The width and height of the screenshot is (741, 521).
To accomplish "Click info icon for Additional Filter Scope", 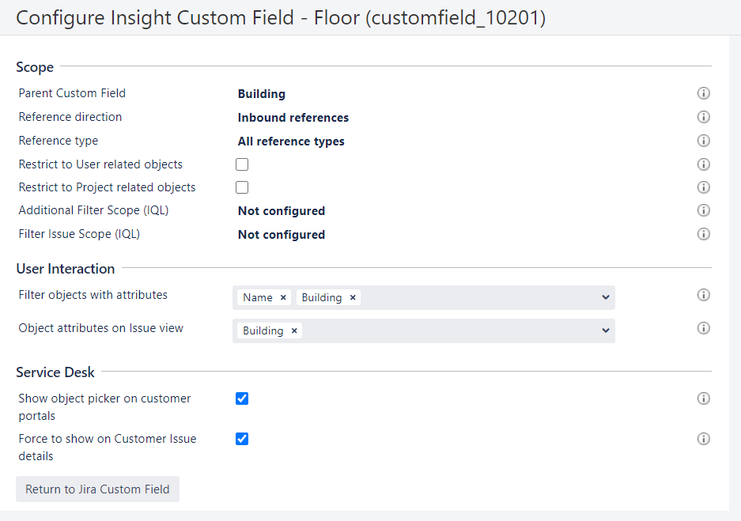I will (x=703, y=211).
